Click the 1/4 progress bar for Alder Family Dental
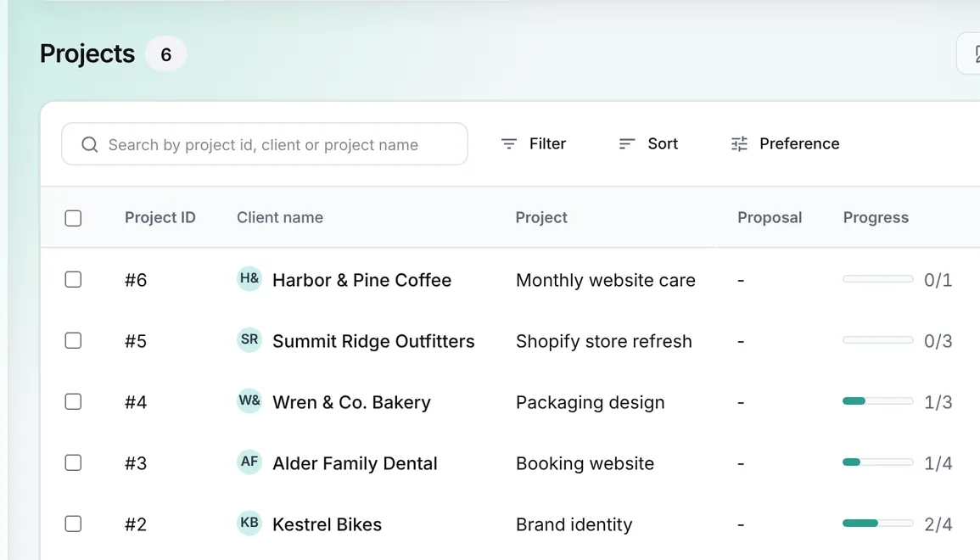980x560 pixels. click(878, 462)
